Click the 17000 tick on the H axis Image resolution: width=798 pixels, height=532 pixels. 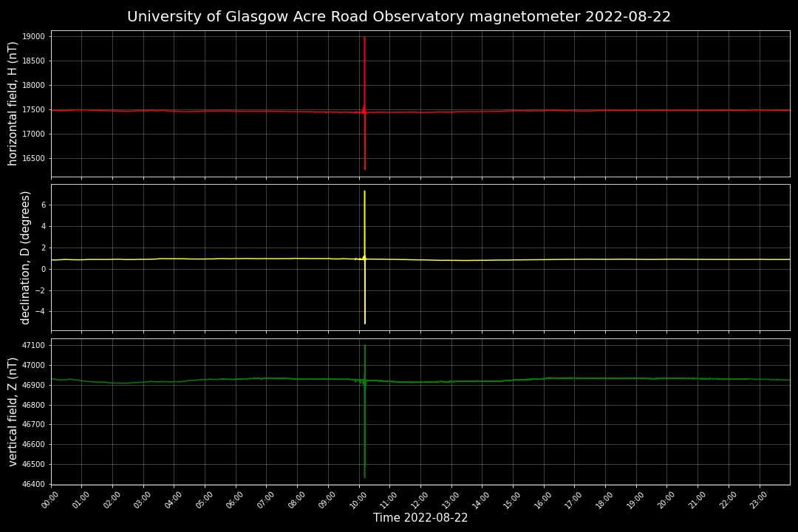33,134
